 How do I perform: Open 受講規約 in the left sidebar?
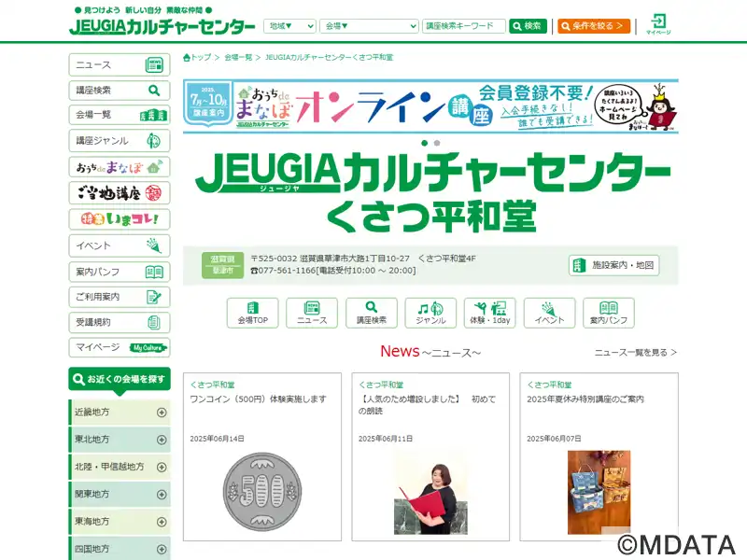(120, 322)
